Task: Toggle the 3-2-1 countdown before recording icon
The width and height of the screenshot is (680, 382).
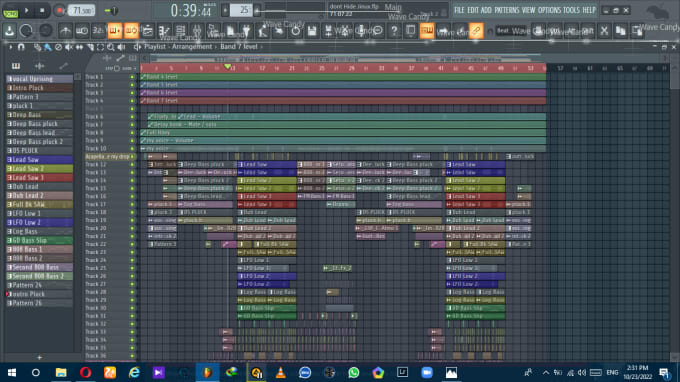Action: coord(98,31)
